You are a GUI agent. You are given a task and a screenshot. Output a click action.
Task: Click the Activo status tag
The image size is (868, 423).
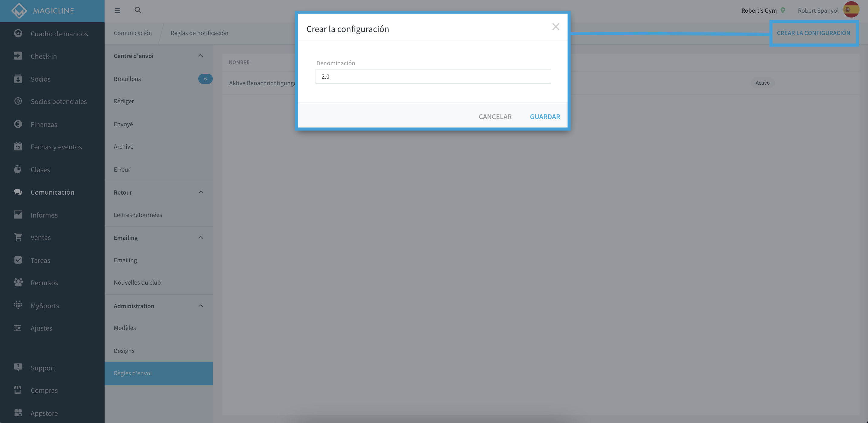tap(762, 83)
